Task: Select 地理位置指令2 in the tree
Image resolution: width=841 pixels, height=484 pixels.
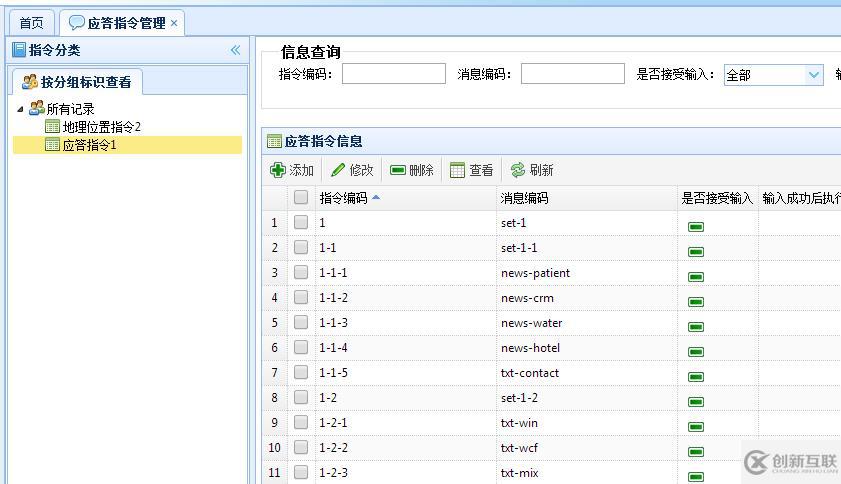Action: click(x=101, y=127)
